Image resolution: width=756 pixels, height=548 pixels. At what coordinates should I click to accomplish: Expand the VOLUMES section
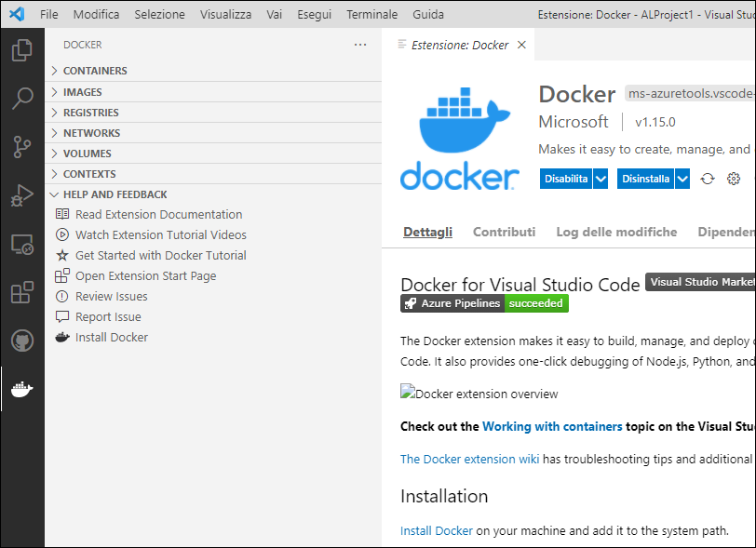pos(213,154)
